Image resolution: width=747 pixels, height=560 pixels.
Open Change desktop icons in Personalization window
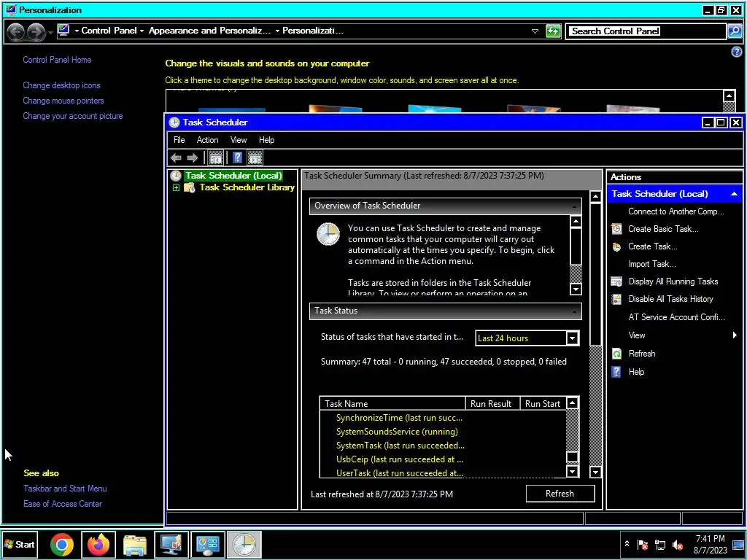pyautogui.click(x=61, y=85)
